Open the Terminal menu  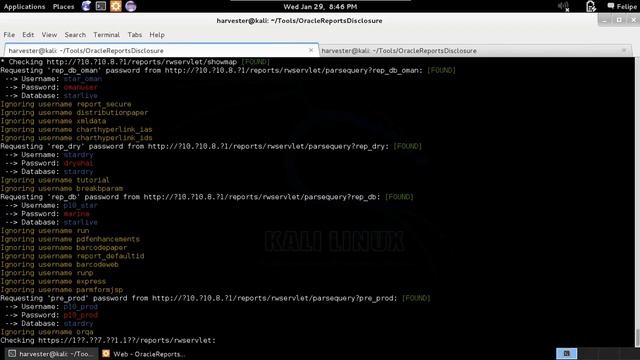[107, 35]
